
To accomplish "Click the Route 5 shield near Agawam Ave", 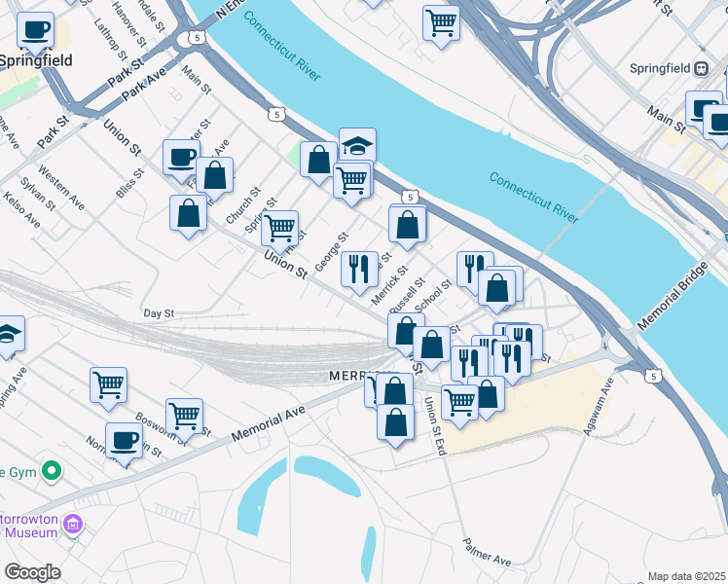I will pyautogui.click(x=654, y=376).
